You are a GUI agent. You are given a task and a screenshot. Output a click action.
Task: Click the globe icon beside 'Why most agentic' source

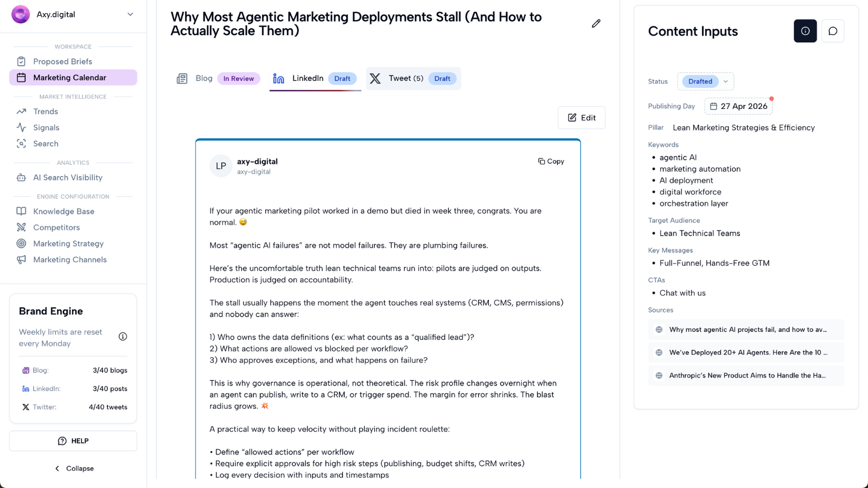659,330
